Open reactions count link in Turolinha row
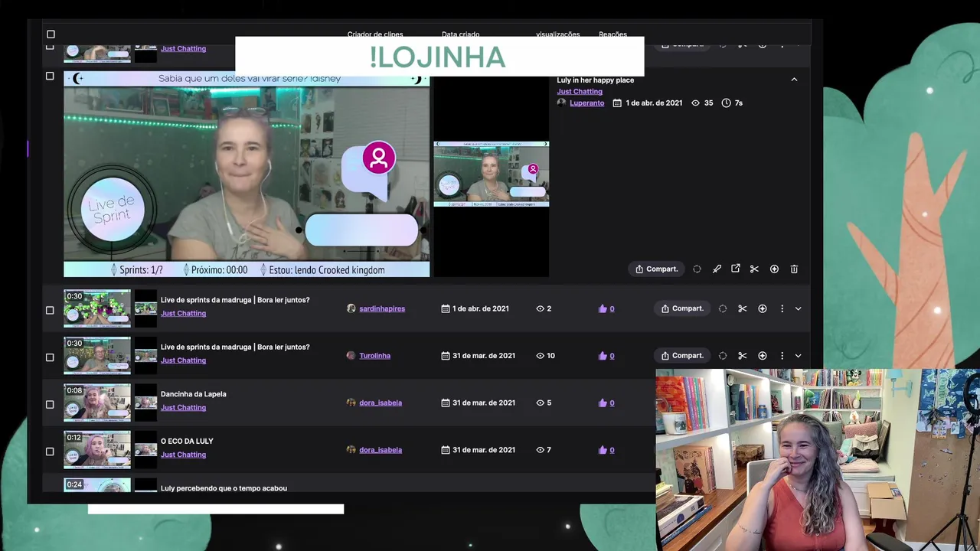 [612, 356]
